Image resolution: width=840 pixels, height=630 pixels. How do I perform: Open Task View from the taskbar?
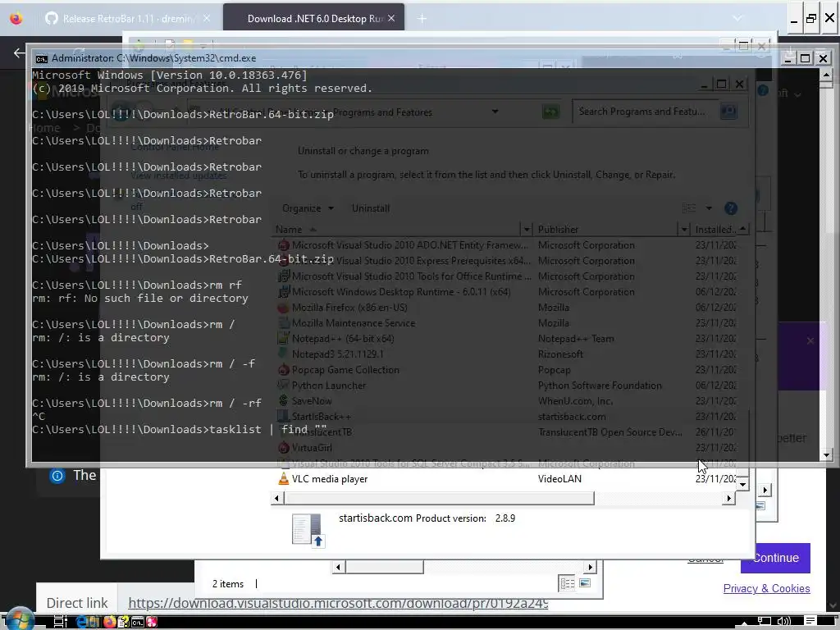(61, 622)
